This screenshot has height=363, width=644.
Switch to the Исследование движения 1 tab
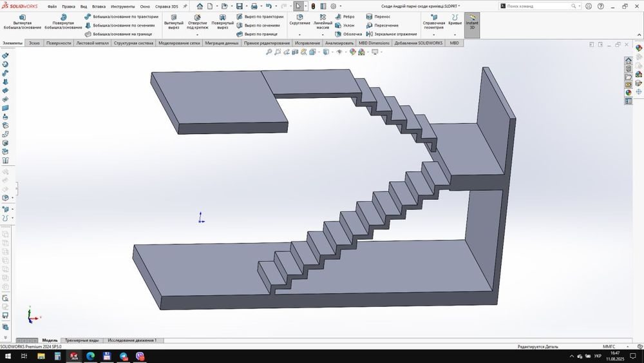(x=132, y=340)
